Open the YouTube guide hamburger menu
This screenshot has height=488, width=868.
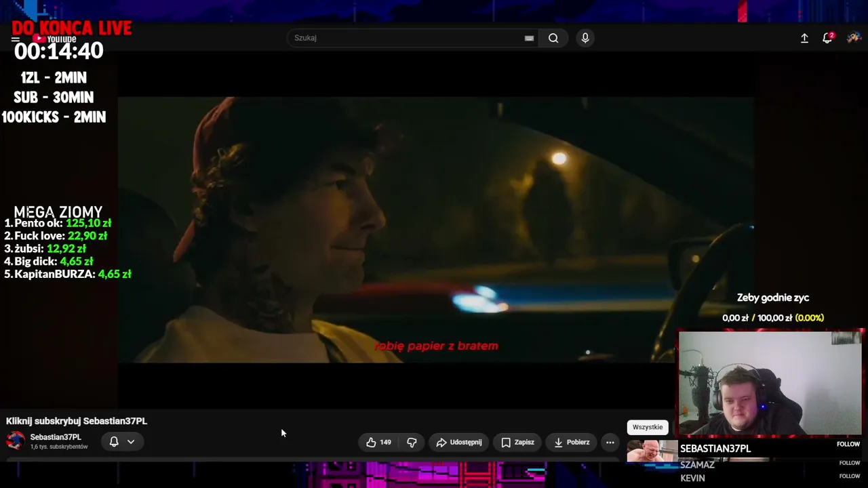click(x=15, y=39)
